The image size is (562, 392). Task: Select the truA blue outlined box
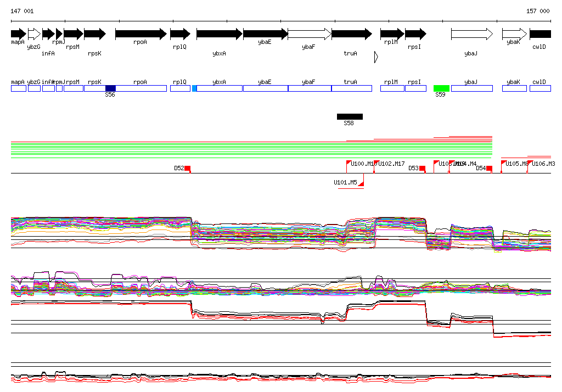click(352, 88)
